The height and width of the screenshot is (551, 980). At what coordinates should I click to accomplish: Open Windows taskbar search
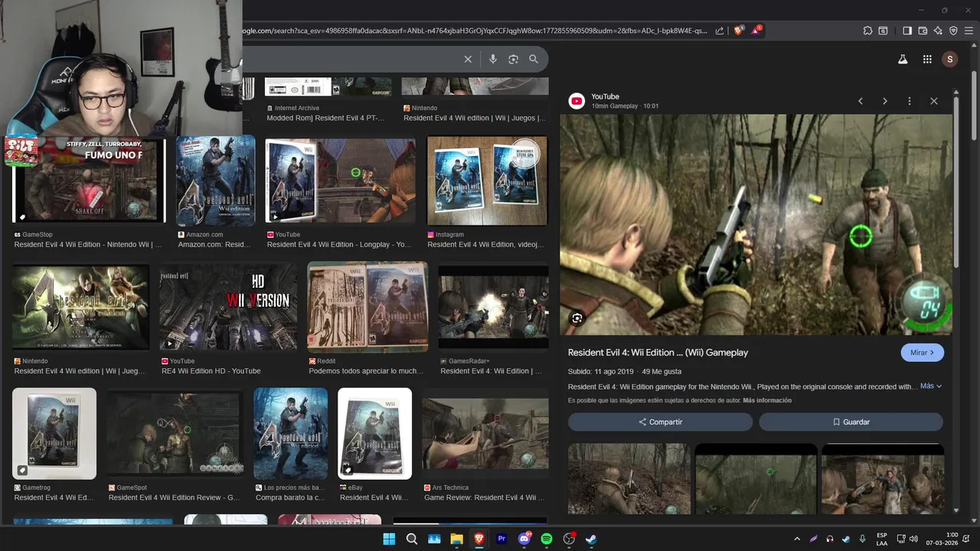[411, 539]
